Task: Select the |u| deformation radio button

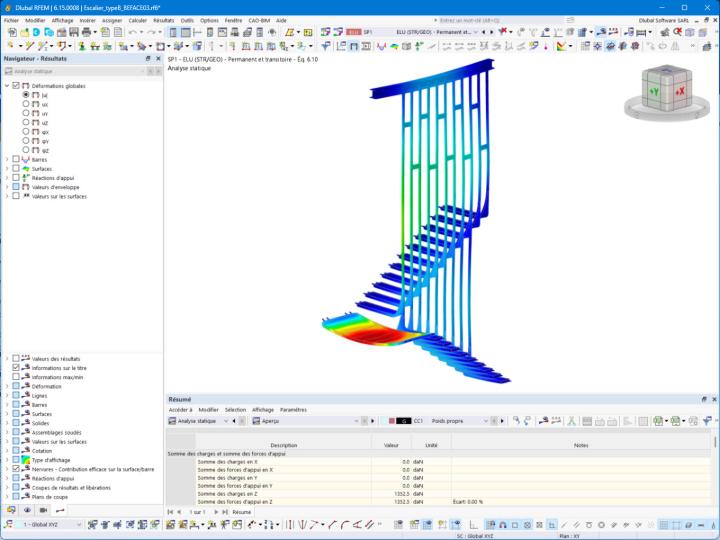Action: 26,95
